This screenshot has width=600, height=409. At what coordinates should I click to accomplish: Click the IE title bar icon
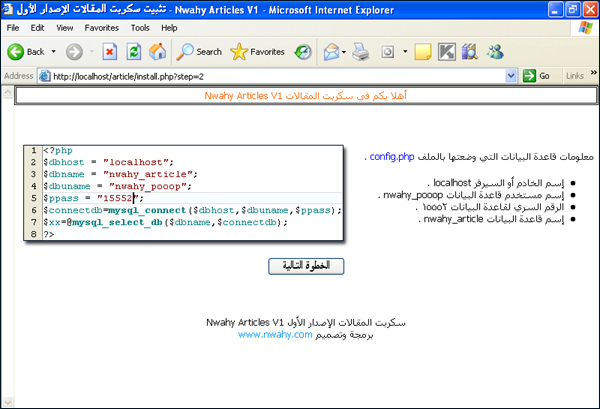(x=7, y=9)
